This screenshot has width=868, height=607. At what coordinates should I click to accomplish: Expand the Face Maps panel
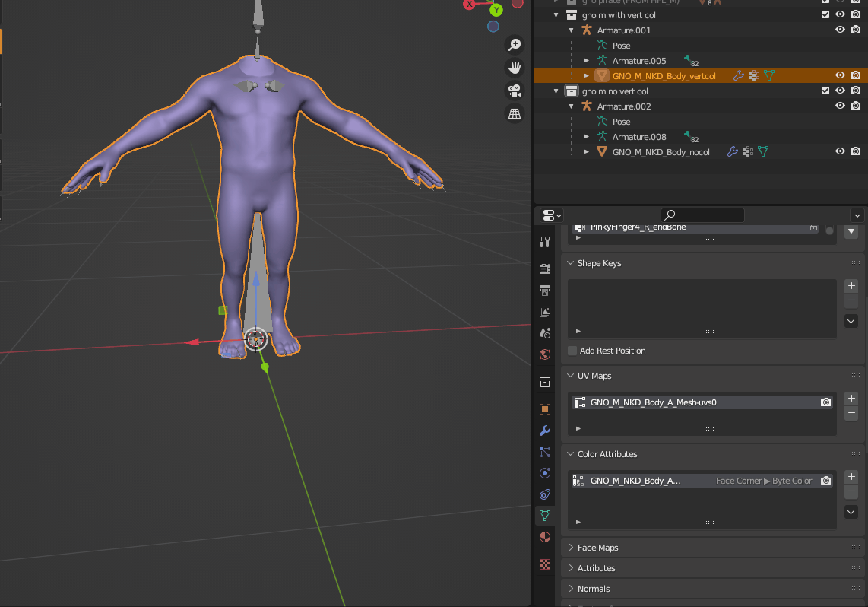pyautogui.click(x=570, y=547)
